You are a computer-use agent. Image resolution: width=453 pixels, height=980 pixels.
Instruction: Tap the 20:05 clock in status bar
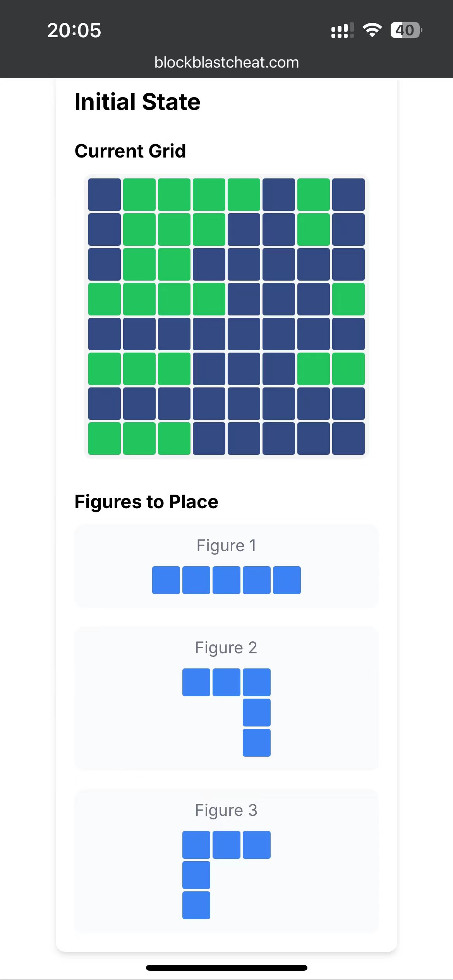click(x=74, y=30)
